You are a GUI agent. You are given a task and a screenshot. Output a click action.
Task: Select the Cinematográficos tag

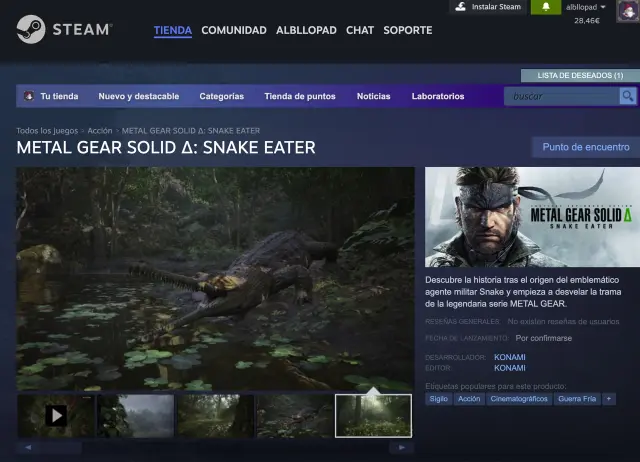519,399
